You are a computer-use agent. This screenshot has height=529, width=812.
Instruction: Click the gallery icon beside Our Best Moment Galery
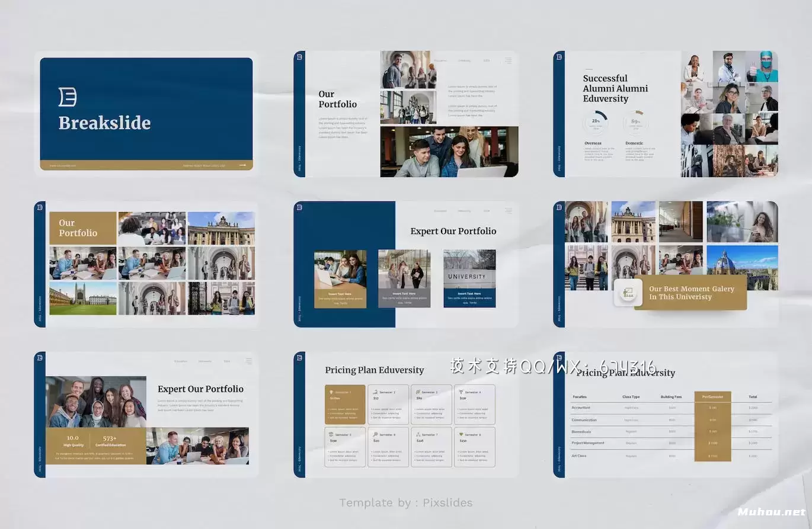pos(628,293)
